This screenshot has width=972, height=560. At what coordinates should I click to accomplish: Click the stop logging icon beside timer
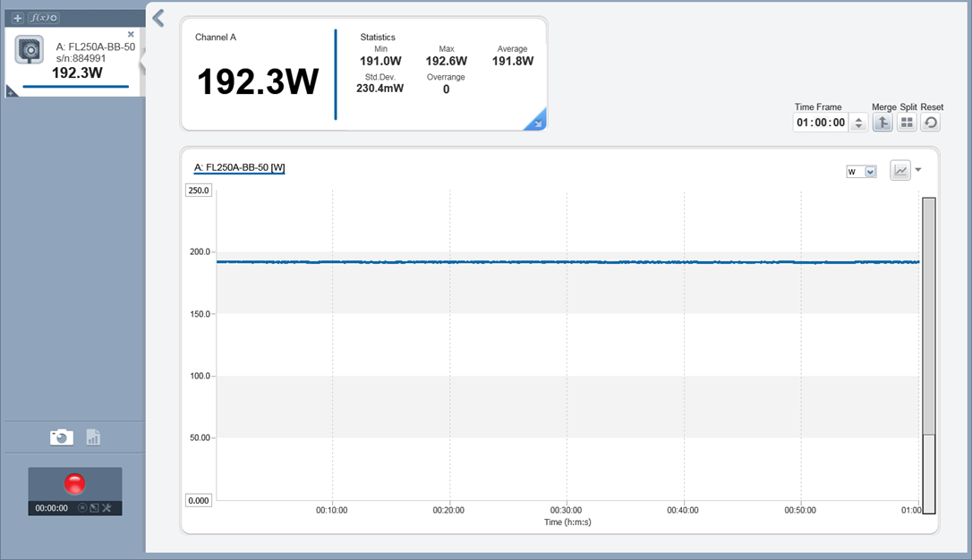pos(81,508)
